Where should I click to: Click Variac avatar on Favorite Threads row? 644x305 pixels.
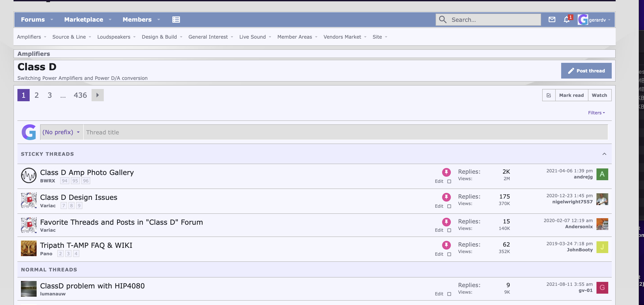pos(29,225)
